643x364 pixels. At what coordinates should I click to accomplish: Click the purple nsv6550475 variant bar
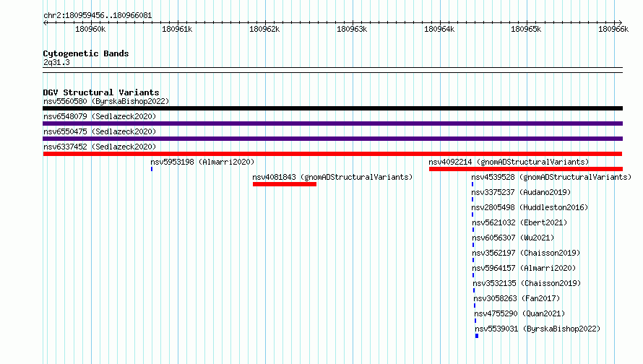(332, 139)
